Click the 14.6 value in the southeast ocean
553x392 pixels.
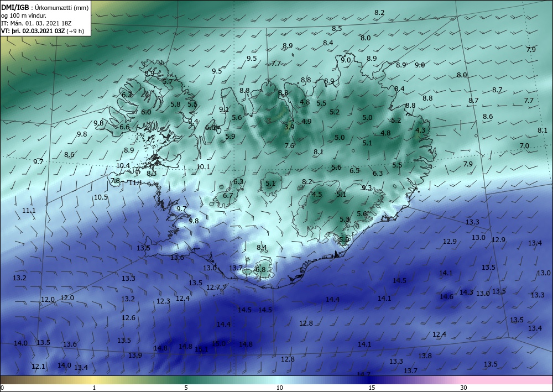(446, 296)
